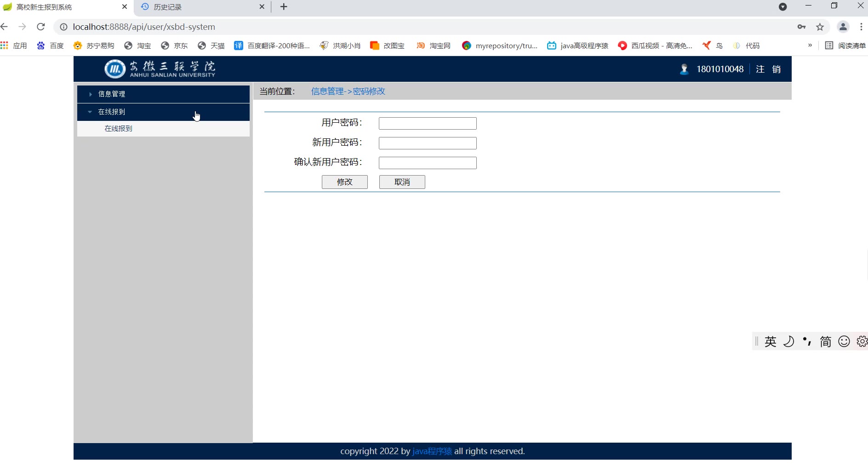The image size is (868, 467).
Task: Open the 百度翻译 bookmark
Action: point(272,46)
